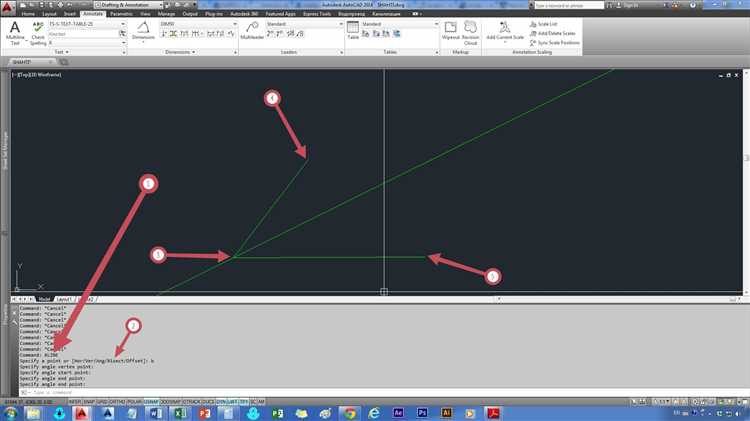Toggle POLAR tracking in status bar
Image resolution: width=750 pixels, height=421 pixels.
point(134,402)
